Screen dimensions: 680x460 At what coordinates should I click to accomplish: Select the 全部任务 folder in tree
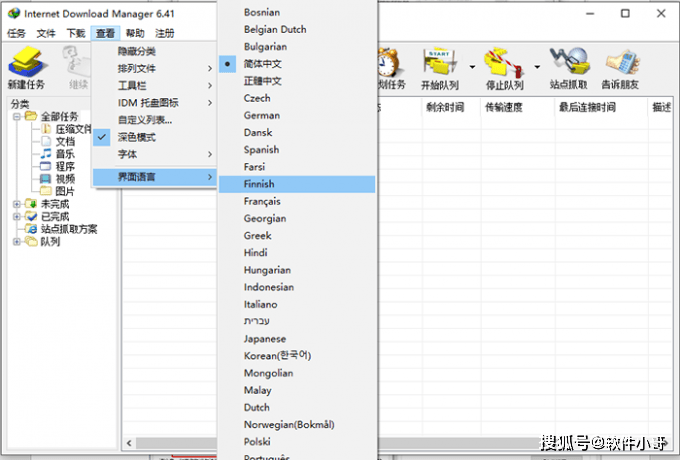[52, 116]
